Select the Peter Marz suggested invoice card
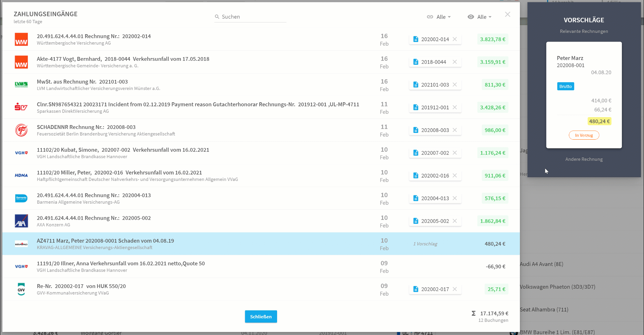The width and height of the screenshot is (644, 335). coord(584,95)
